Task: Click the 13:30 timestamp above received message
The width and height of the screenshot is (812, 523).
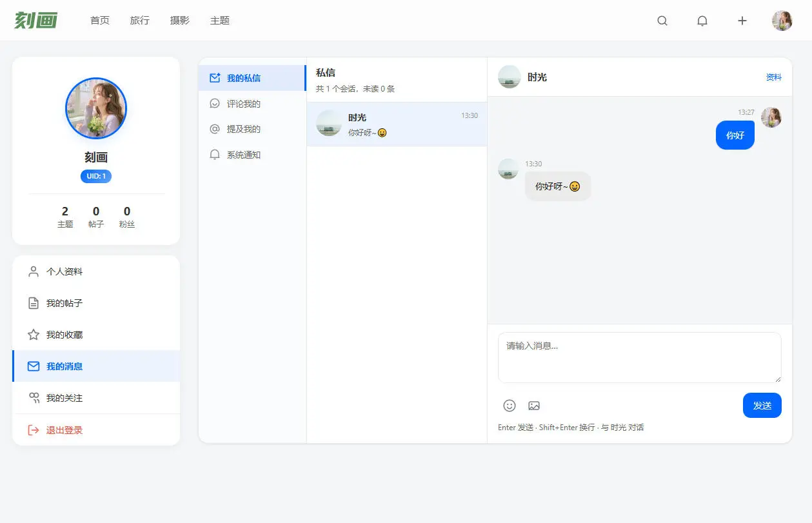Action: click(533, 164)
